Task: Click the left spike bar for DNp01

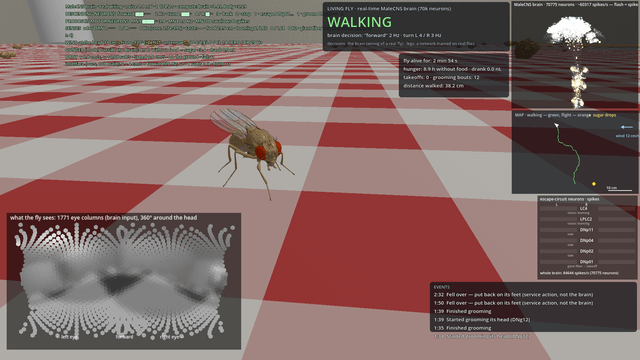Action: point(558,262)
